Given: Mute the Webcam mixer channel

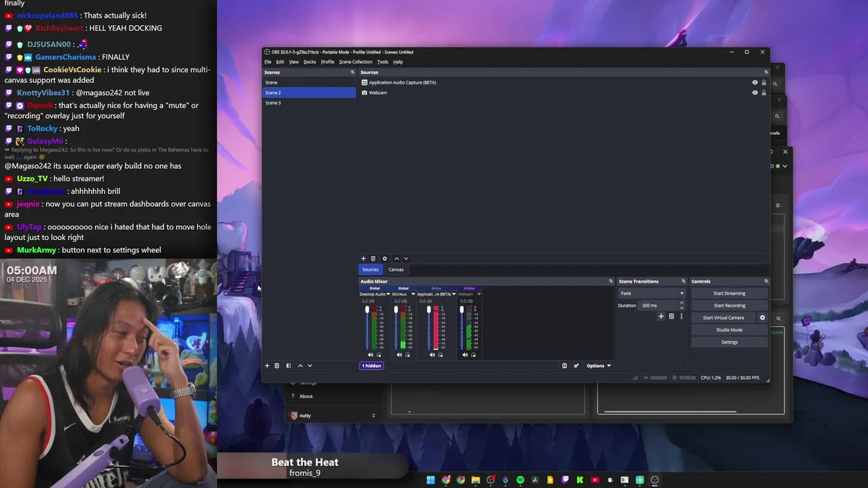Looking at the screenshot, I should click(465, 355).
